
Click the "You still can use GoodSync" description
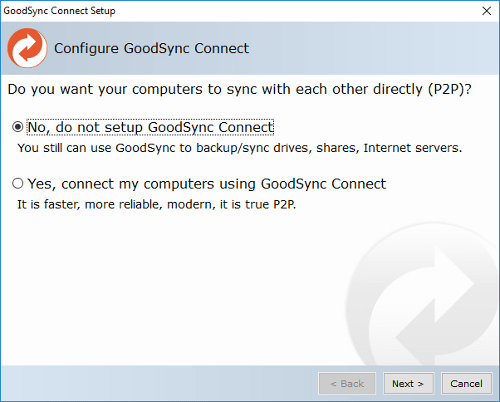(x=240, y=148)
